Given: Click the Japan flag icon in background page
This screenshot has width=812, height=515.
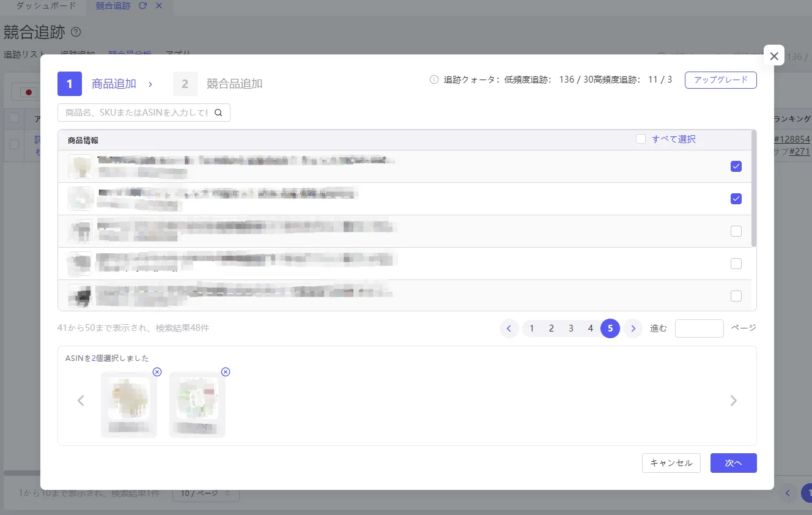Looking at the screenshot, I should pos(28,92).
